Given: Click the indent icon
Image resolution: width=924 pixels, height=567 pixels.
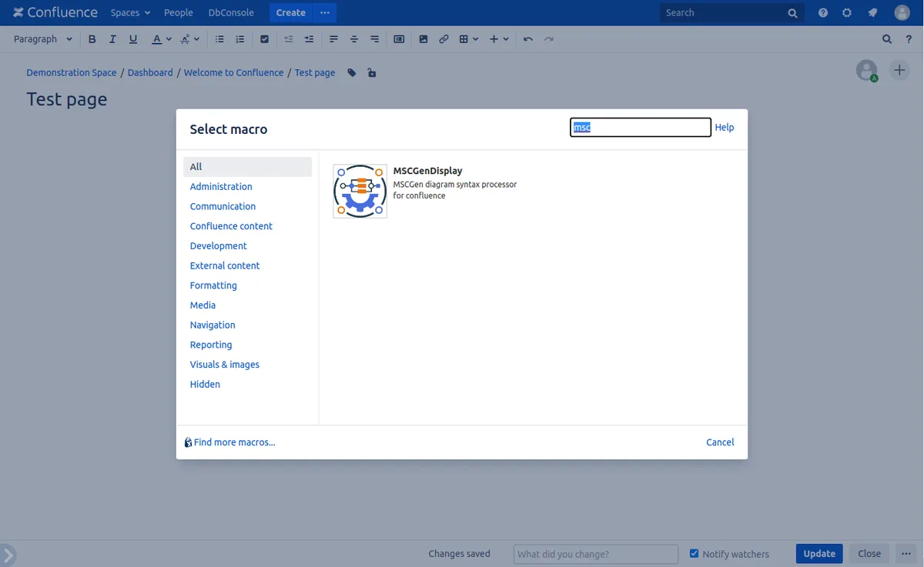Looking at the screenshot, I should coord(309,39).
